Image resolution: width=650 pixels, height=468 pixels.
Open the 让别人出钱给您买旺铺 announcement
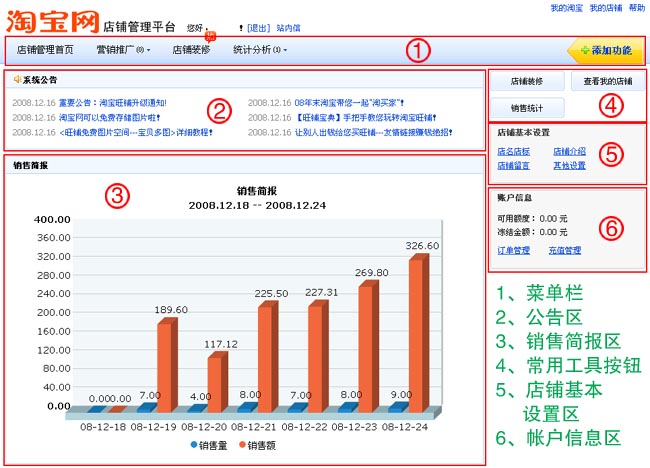point(374,133)
